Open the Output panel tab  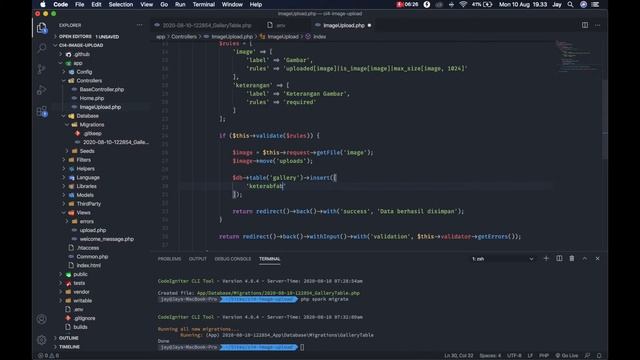coord(198,259)
